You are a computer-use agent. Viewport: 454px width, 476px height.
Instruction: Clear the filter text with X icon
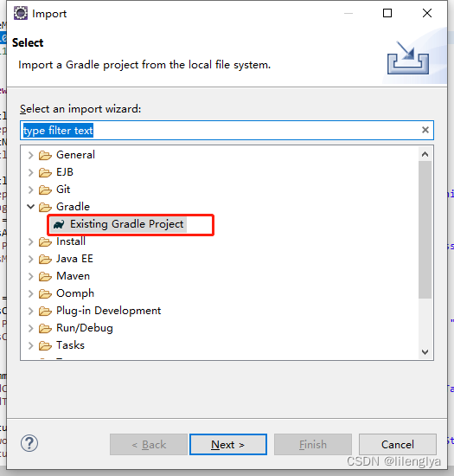pyautogui.click(x=425, y=130)
